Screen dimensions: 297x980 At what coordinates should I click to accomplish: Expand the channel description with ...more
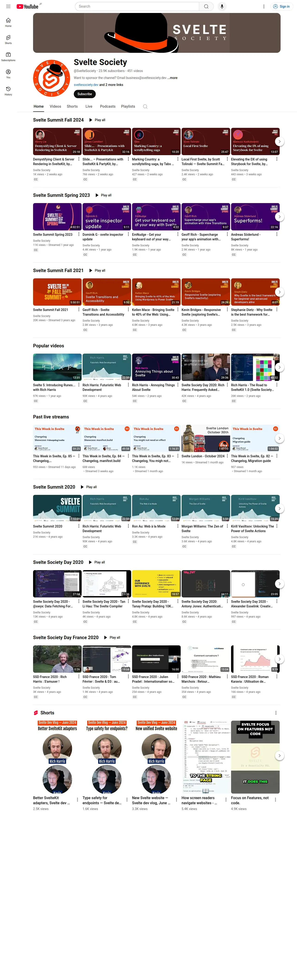click(x=172, y=78)
